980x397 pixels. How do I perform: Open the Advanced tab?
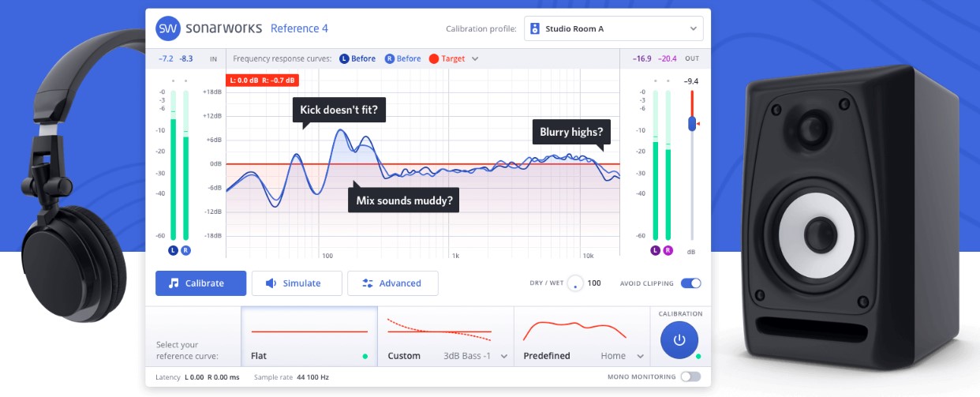(393, 283)
